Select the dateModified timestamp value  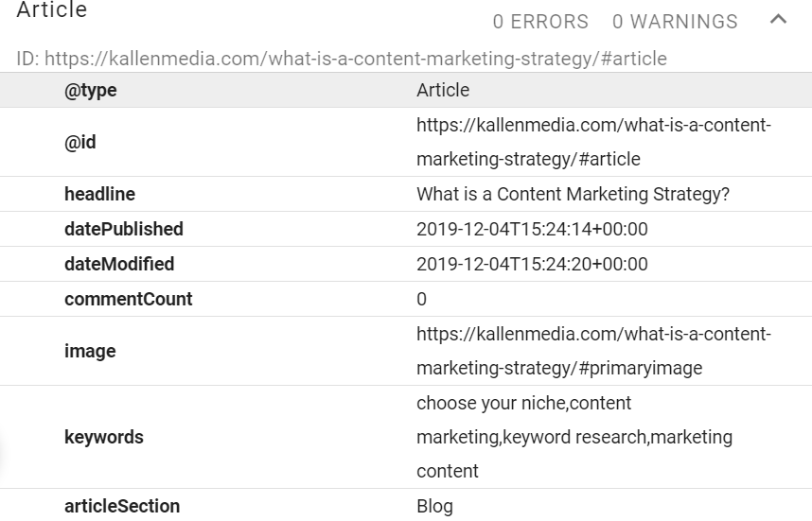pyautogui.click(x=532, y=264)
